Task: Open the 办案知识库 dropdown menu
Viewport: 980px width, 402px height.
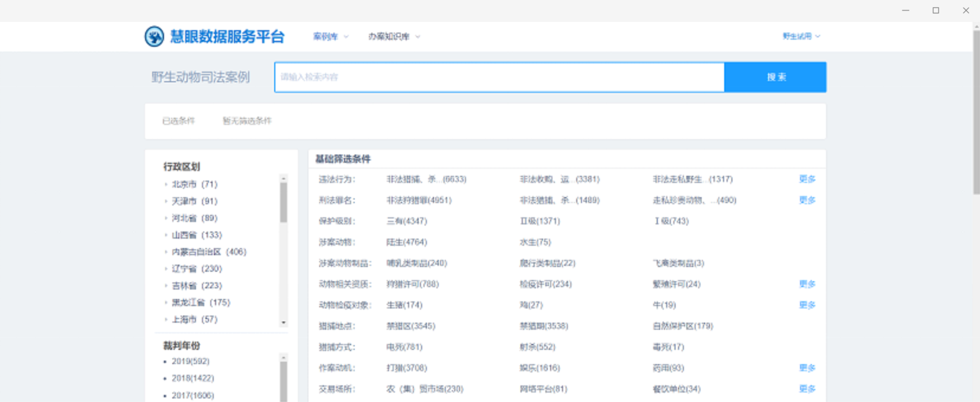Action: tap(394, 37)
